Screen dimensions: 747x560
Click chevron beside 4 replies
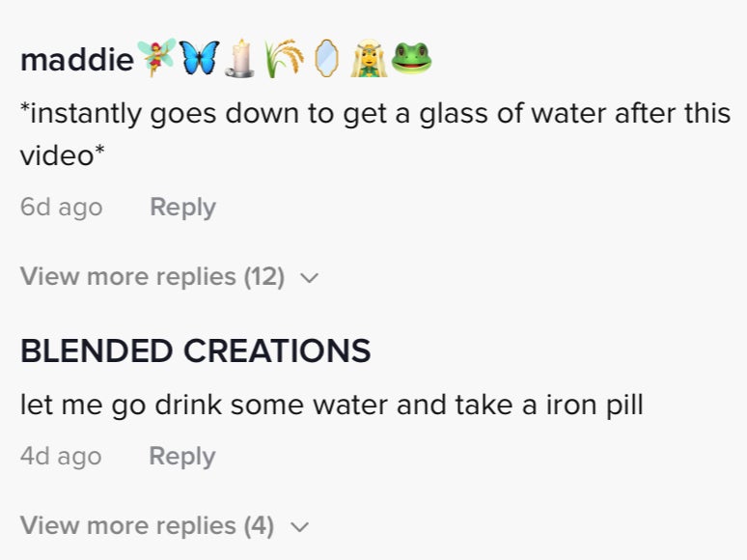[299, 526]
